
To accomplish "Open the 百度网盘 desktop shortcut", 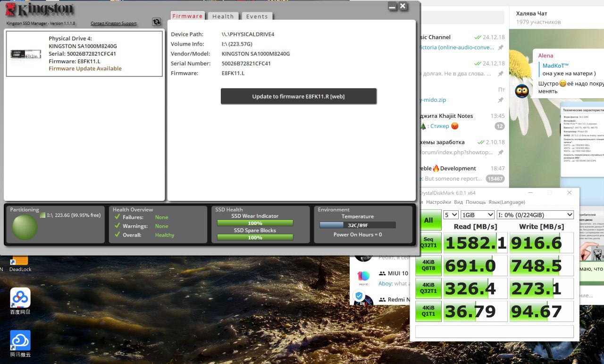I will (20, 302).
